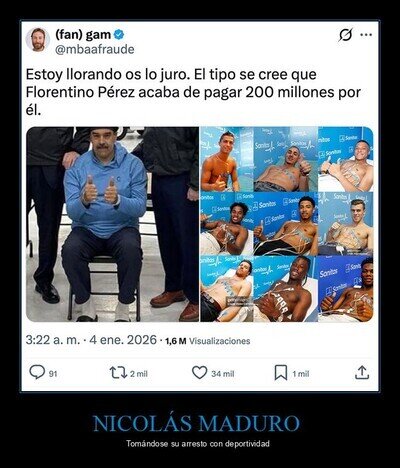Click the NICOLÁS MADURO caption title
The width and height of the screenshot is (400, 468).
tap(196, 424)
